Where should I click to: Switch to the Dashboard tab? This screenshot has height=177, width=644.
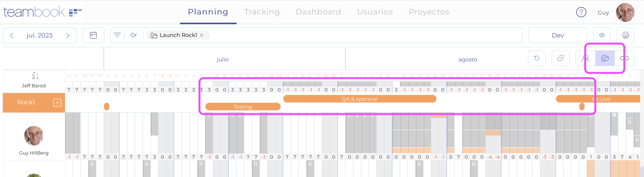pos(318,12)
